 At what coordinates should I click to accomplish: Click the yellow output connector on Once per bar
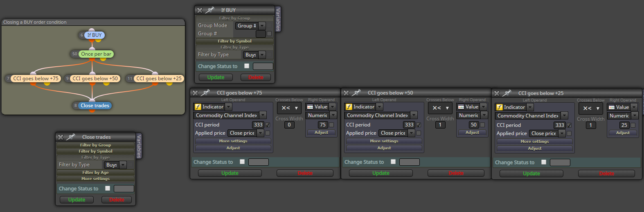pyautogui.click(x=103, y=59)
